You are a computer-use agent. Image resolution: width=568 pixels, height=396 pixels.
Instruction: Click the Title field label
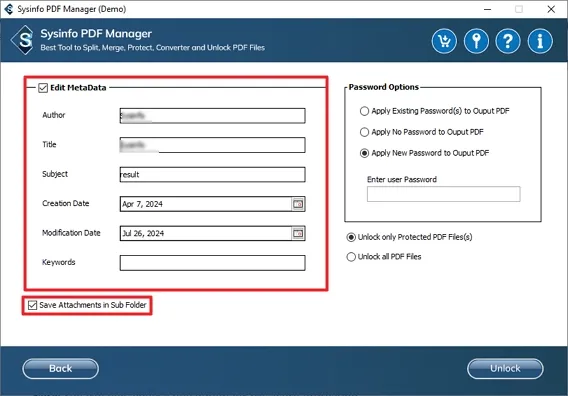pos(49,145)
